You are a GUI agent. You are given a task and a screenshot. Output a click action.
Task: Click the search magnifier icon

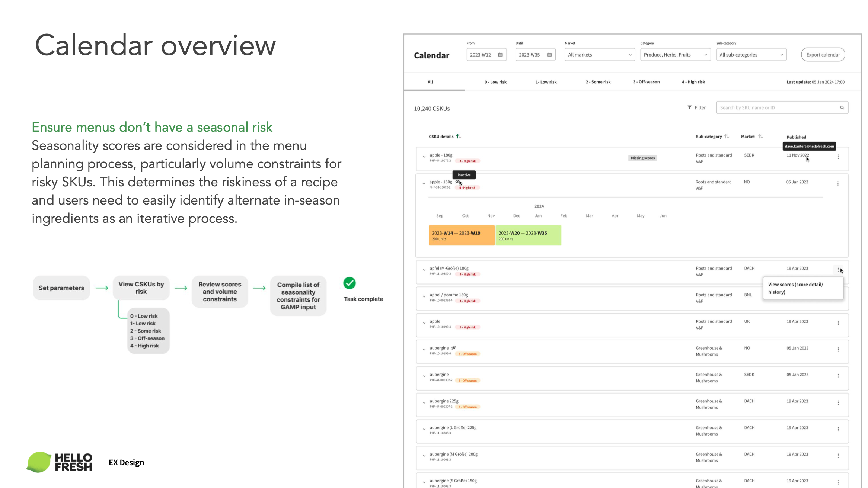pos(842,108)
